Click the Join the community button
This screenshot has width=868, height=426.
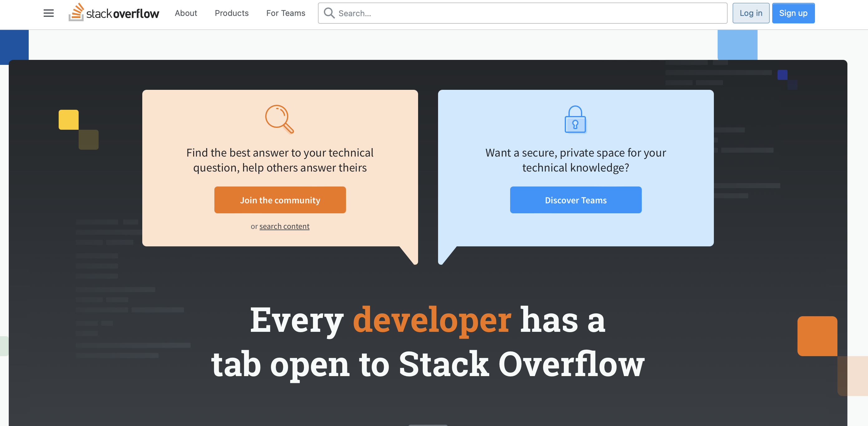coord(280,199)
